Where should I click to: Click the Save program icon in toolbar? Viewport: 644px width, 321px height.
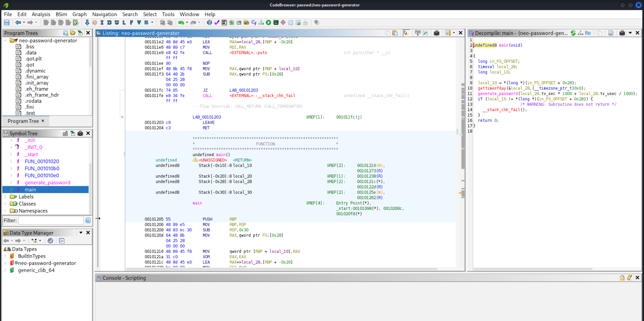[x=7, y=22]
